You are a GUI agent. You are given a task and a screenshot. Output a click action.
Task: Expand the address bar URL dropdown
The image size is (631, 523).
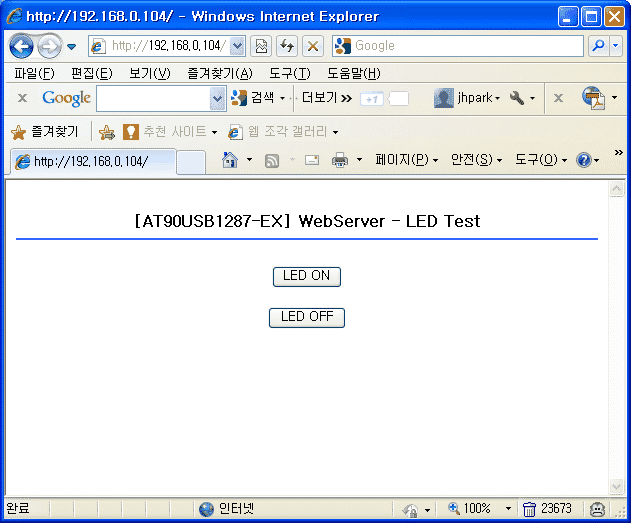[x=237, y=46]
